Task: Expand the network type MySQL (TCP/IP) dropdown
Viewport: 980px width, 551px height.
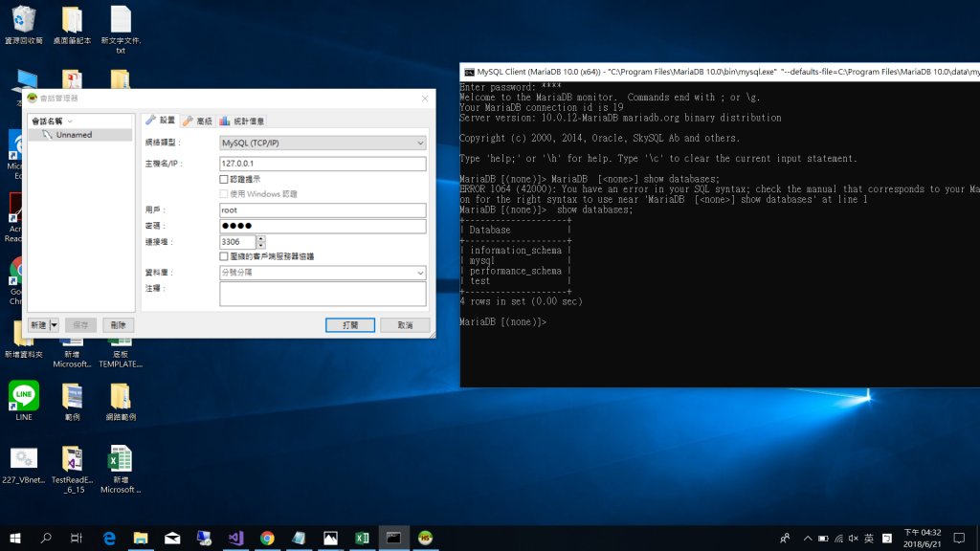Action: coord(420,143)
